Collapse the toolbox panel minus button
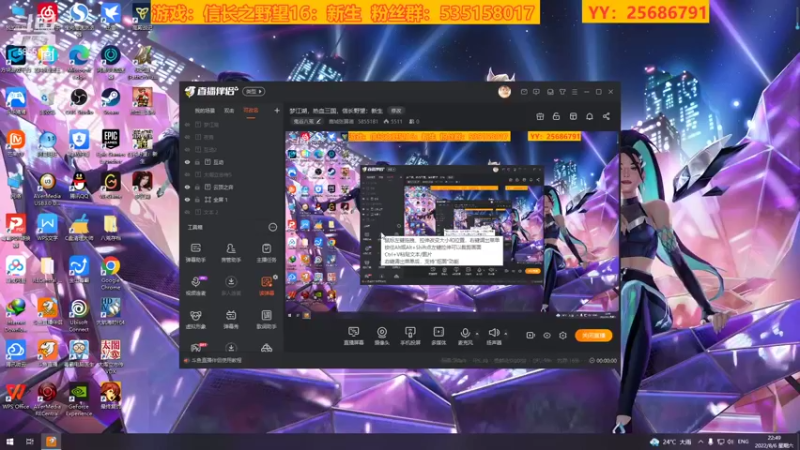The height and width of the screenshot is (450, 800). (272, 227)
